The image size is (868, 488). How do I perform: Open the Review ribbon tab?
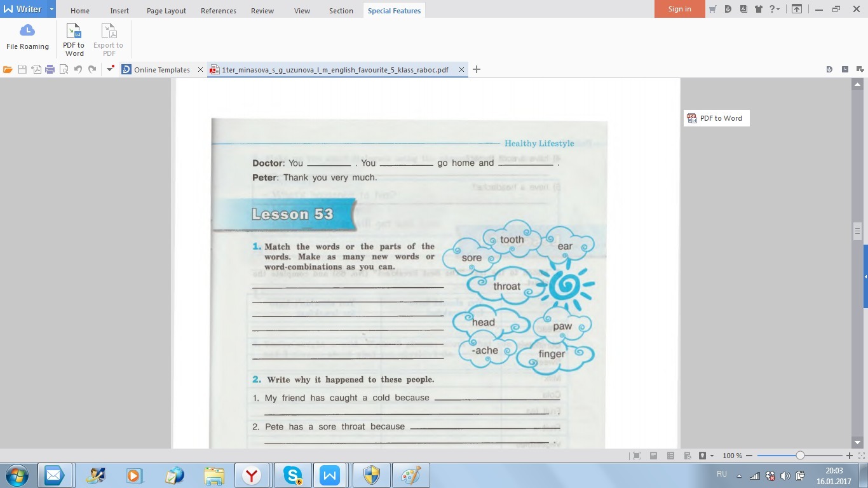pyautogui.click(x=262, y=11)
